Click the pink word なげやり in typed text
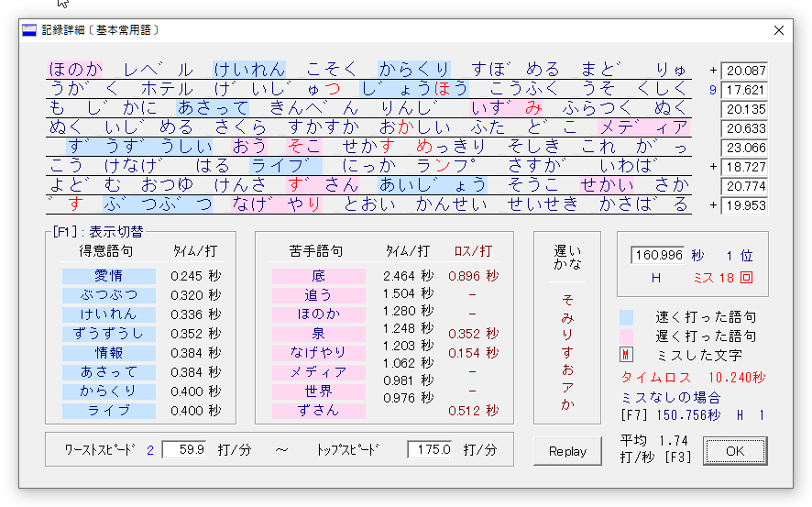Screen dimensions: 812x507 [x=277, y=204]
